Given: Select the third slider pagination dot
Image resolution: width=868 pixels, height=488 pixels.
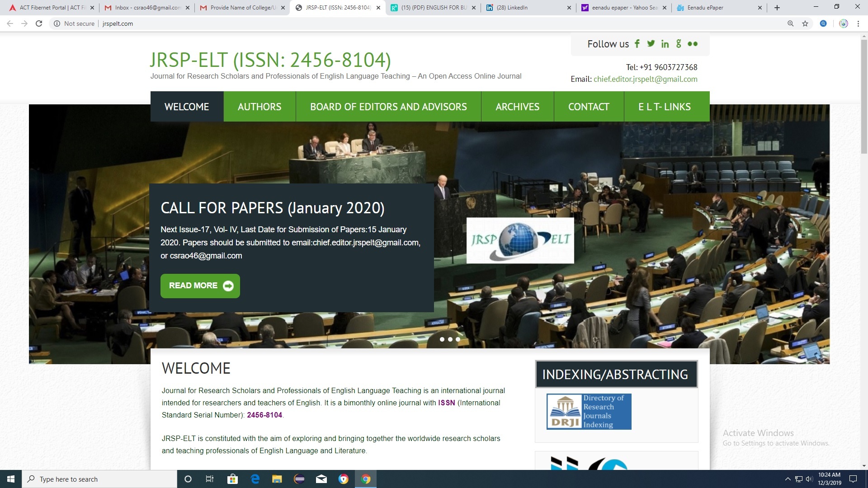Looking at the screenshot, I should tap(458, 339).
